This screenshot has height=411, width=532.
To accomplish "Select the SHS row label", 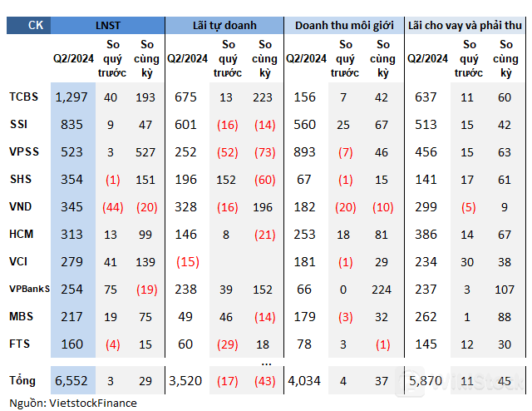I will (x=21, y=180).
